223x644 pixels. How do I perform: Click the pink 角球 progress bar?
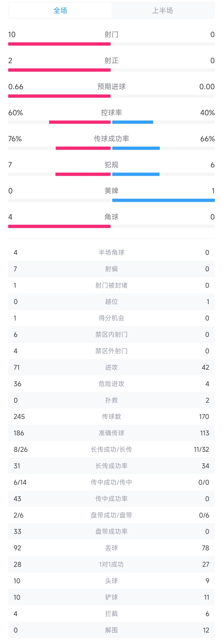(59, 226)
